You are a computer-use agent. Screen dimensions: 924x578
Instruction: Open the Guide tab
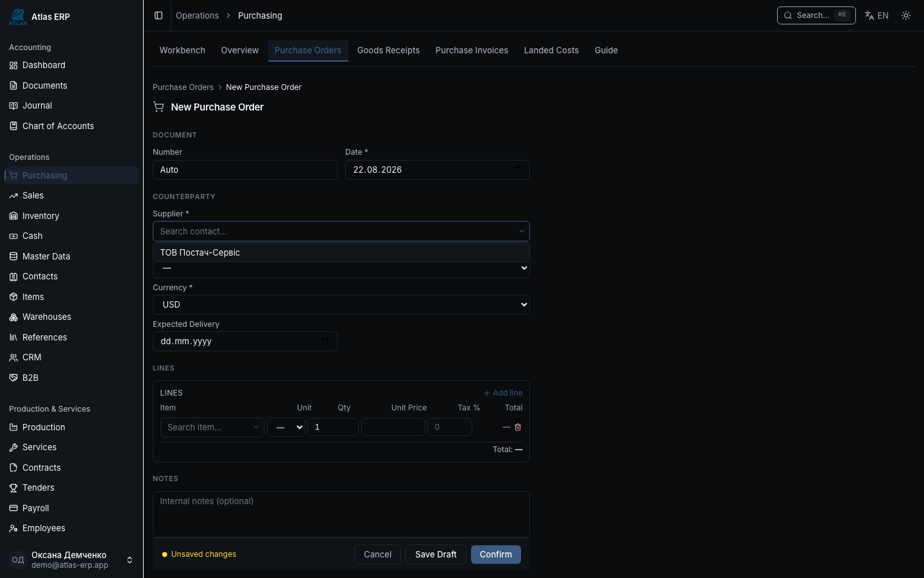[606, 50]
